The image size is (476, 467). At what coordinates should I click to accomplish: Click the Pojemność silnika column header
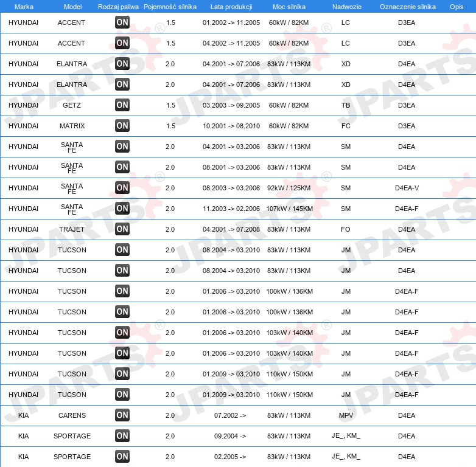click(170, 7)
